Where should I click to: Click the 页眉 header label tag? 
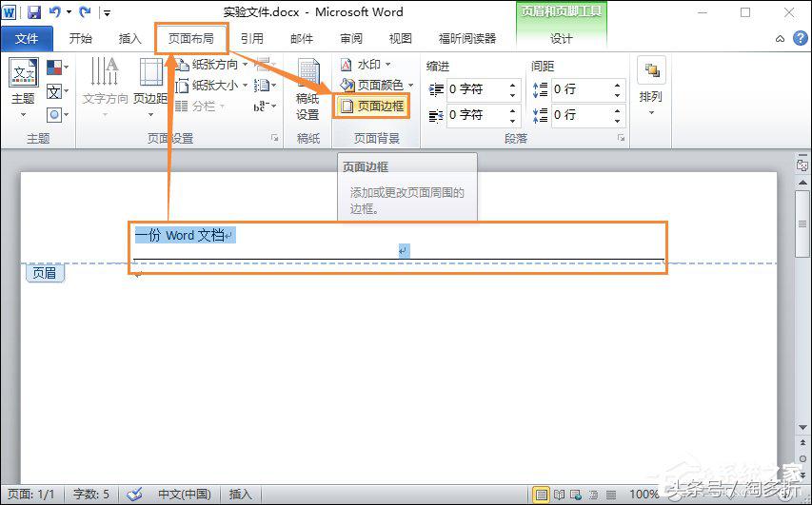point(45,273)
